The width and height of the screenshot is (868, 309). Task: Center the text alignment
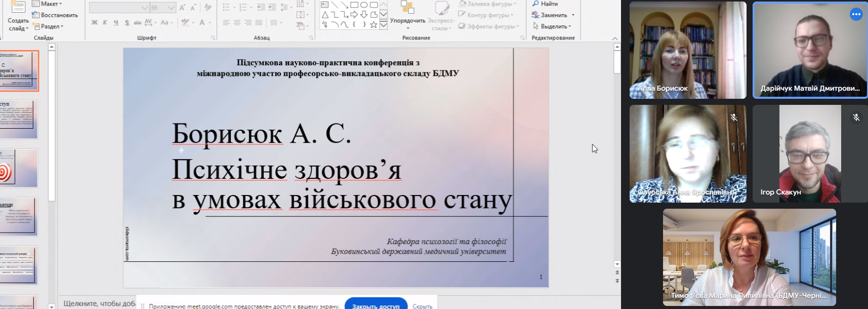tap(237, 23)
